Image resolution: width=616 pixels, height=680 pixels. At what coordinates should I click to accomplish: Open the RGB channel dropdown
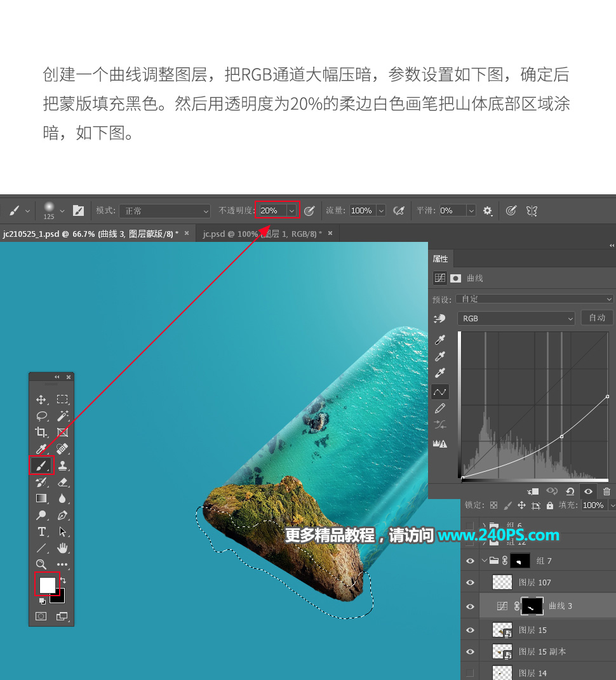[x=516, y=318]
